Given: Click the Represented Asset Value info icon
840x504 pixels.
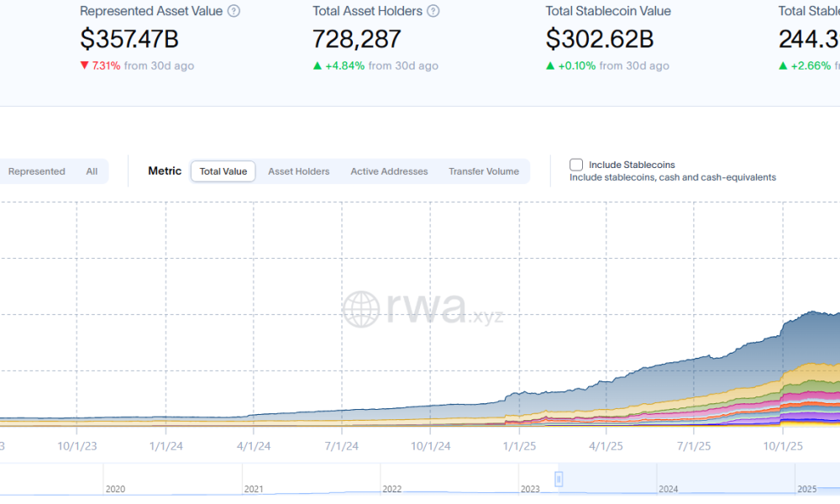Looking at the screenshot, I should coord(234,12).
